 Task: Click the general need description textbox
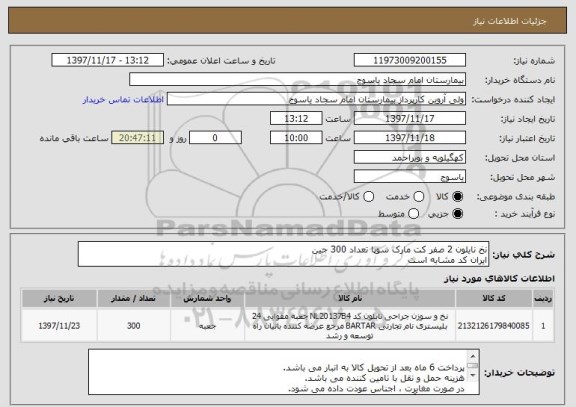[283, 254]
